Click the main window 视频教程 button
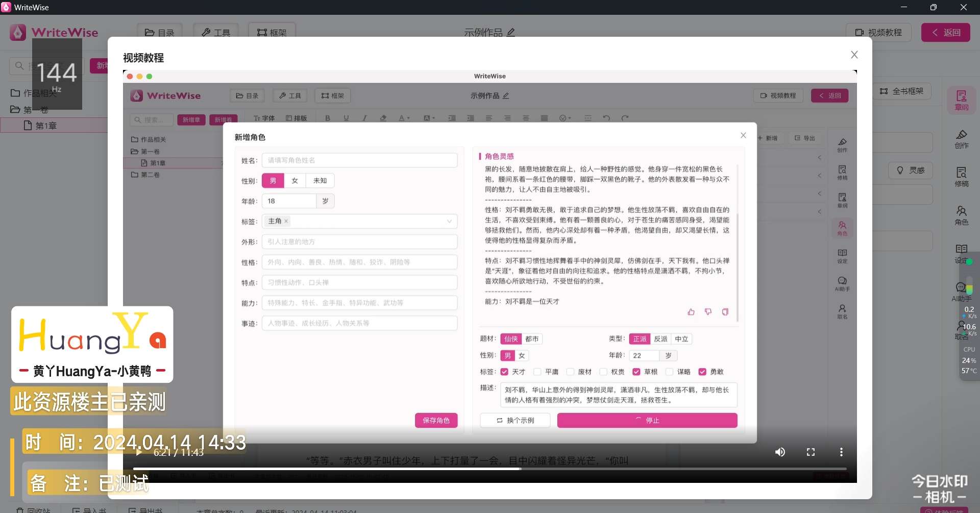 878,32
